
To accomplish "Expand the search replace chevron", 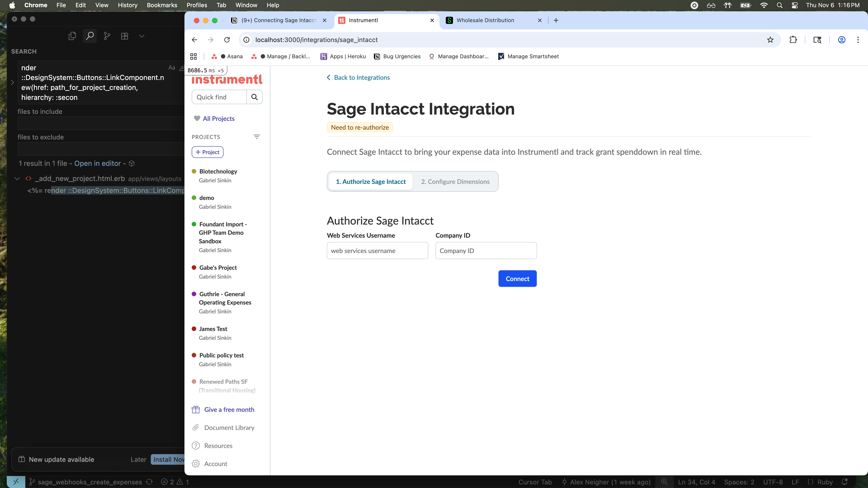I will 12,82.
